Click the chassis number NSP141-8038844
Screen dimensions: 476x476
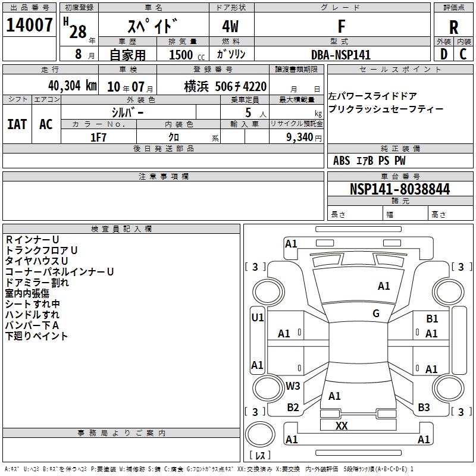[400, 189]
